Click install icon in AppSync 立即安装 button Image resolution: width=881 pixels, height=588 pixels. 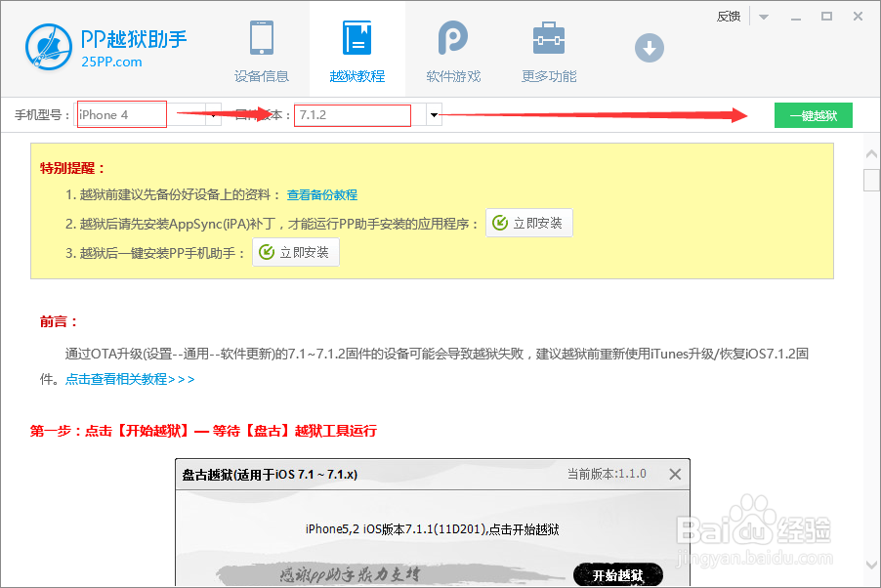coord(499,223)
